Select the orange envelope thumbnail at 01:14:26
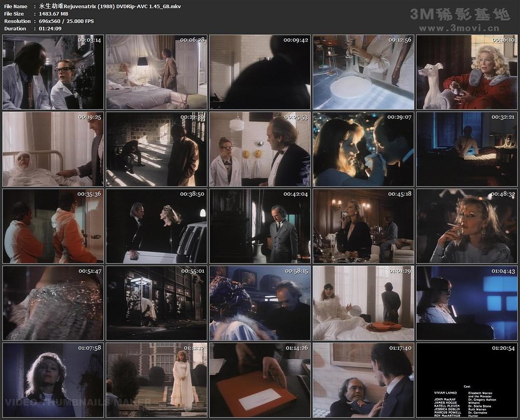This screenshot has width=520, height=420. click(260, 380)
